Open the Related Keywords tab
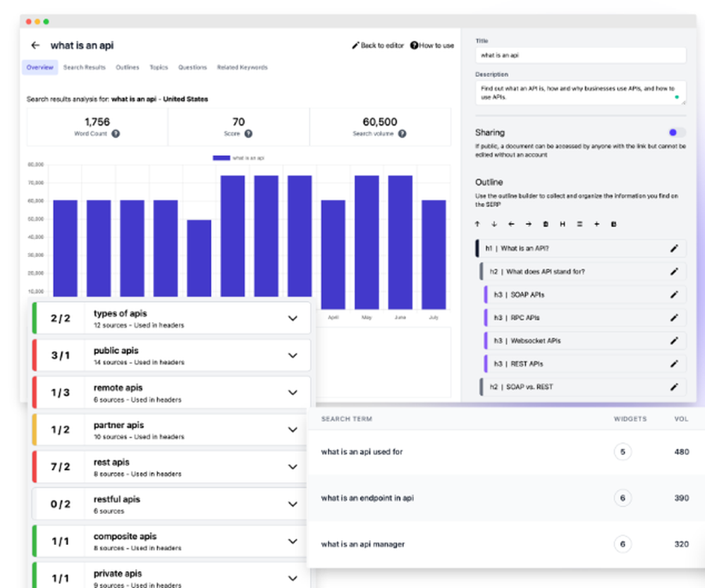Viewport: 705px width, 588px height. point(243,68)
